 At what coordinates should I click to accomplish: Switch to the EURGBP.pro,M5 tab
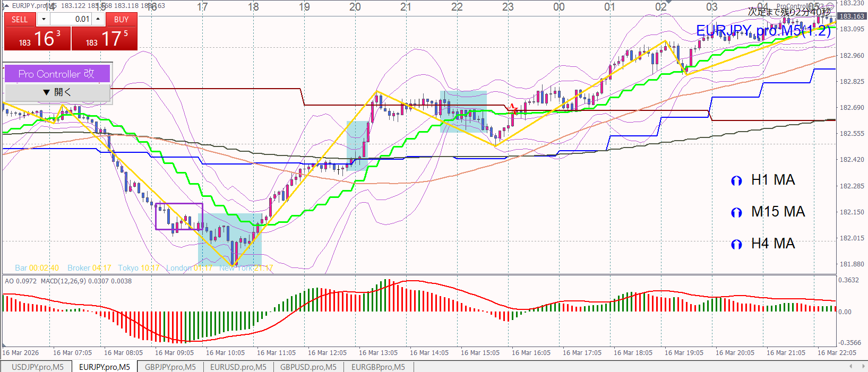[x=378, y=367]
